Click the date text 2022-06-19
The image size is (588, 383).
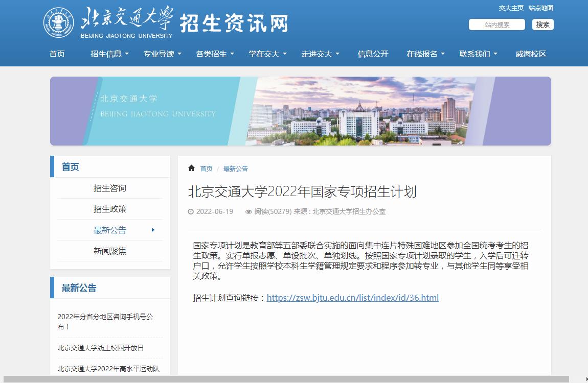pos(215,211)
